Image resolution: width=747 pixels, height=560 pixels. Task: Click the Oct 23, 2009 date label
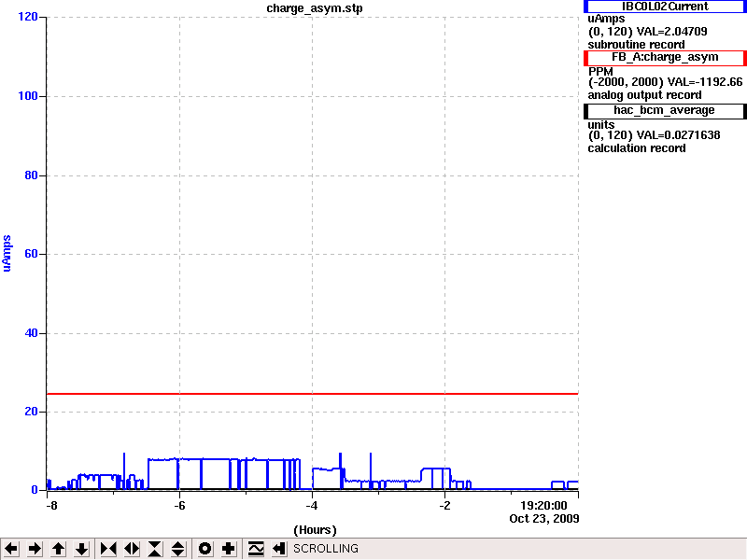point(544,519)
